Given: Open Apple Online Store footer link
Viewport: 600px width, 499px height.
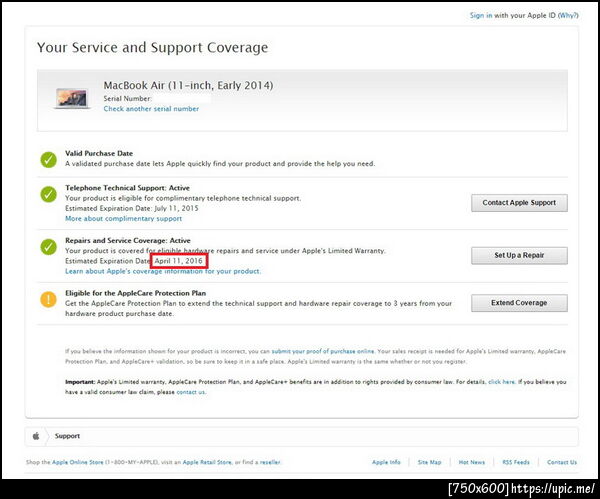Looking at the screenshot, I should pos(78,462).
